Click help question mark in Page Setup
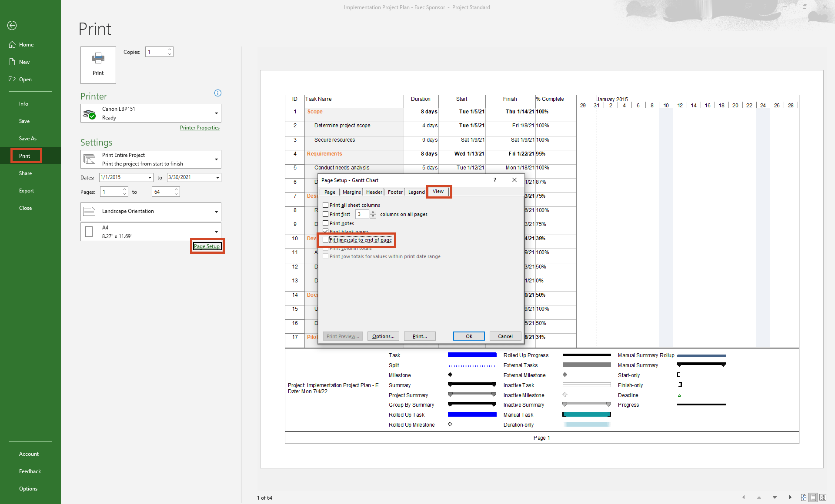Viewport: 835px width, 504px height. click(x=494, y=180)
